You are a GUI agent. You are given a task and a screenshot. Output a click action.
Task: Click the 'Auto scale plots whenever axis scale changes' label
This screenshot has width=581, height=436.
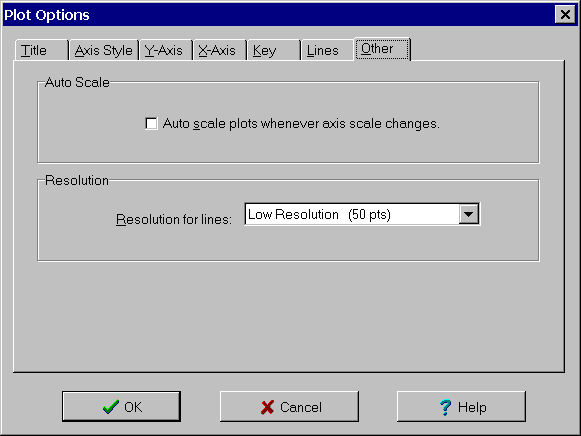[x=301, y=123]
